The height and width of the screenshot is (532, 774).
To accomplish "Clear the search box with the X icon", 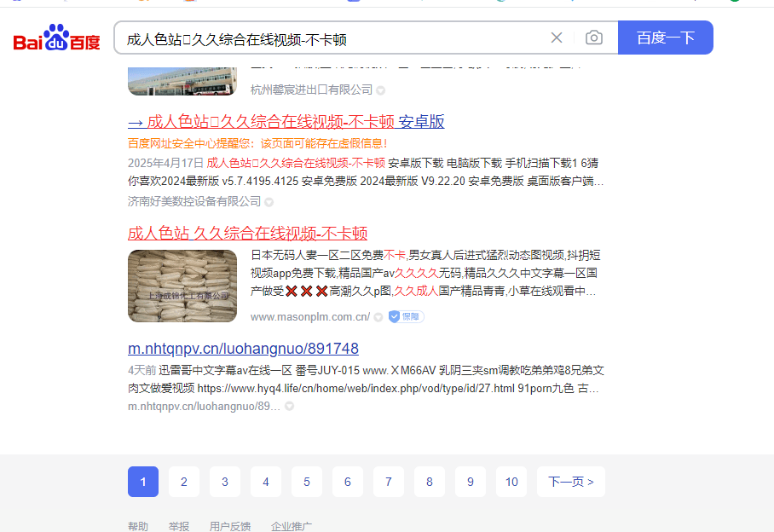I will 557,38.
